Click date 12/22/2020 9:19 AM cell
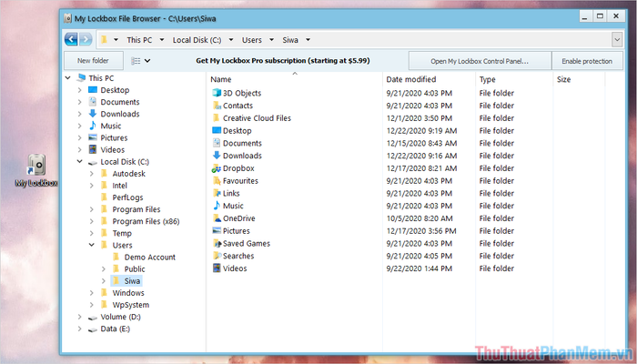Viewport: 637px width, 364px height. [x=421, y=131]
